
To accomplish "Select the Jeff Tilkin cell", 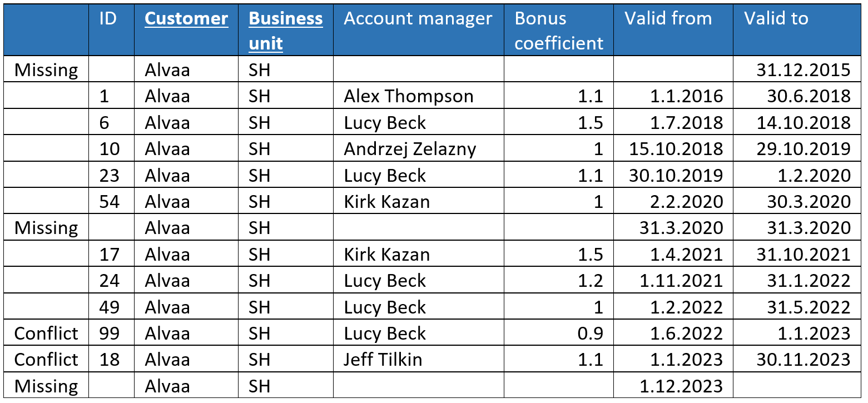I will [383, 359].
